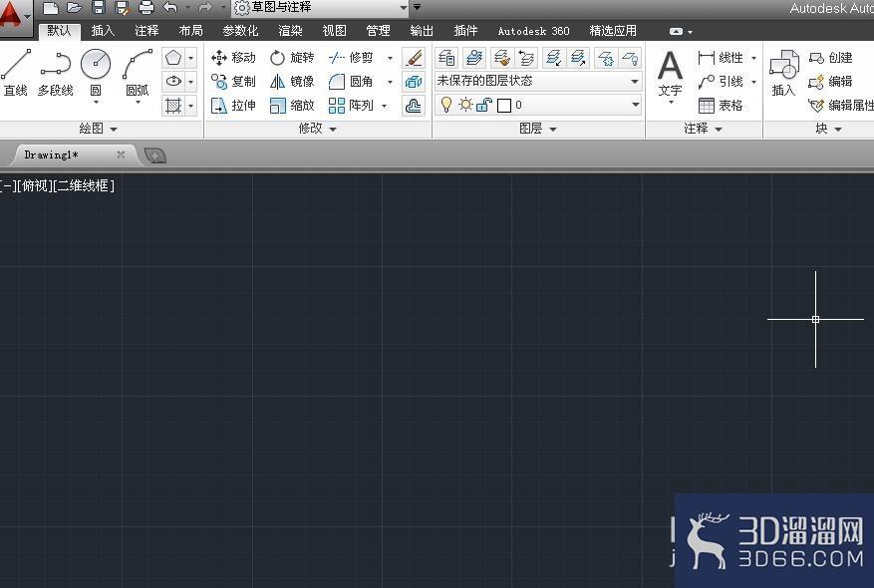The image size is (874, 588).
Task: Open the Trim (修剪) dropdown arrow
Action: (x=391, y=58)
